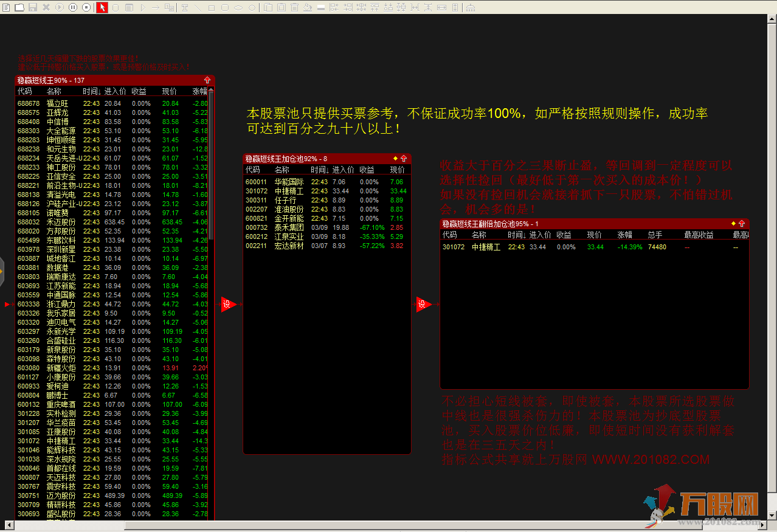777x532 pixels.
Task: Click the 设 arrow left of 翻倍加仓池95% panel
Action: click(x=423, y=303)
